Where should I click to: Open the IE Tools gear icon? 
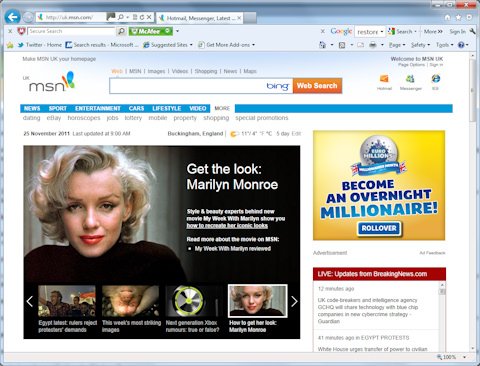pos(470,17)
